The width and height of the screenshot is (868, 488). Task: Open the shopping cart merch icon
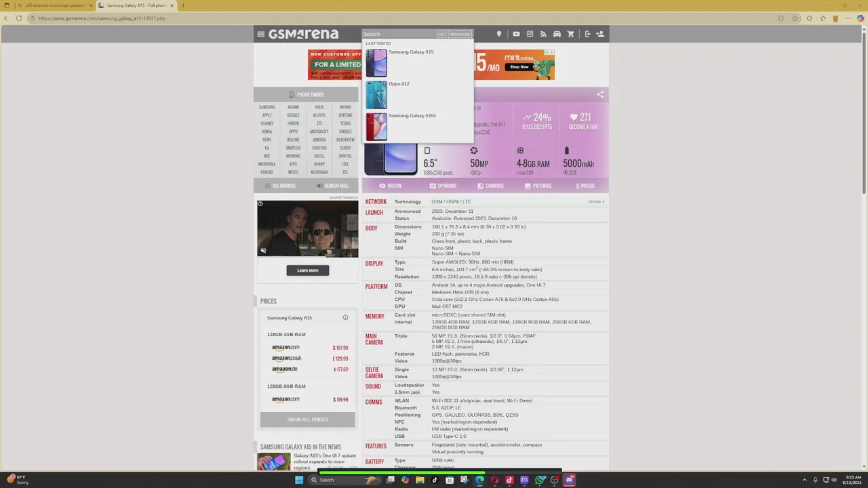coord(571,34)
